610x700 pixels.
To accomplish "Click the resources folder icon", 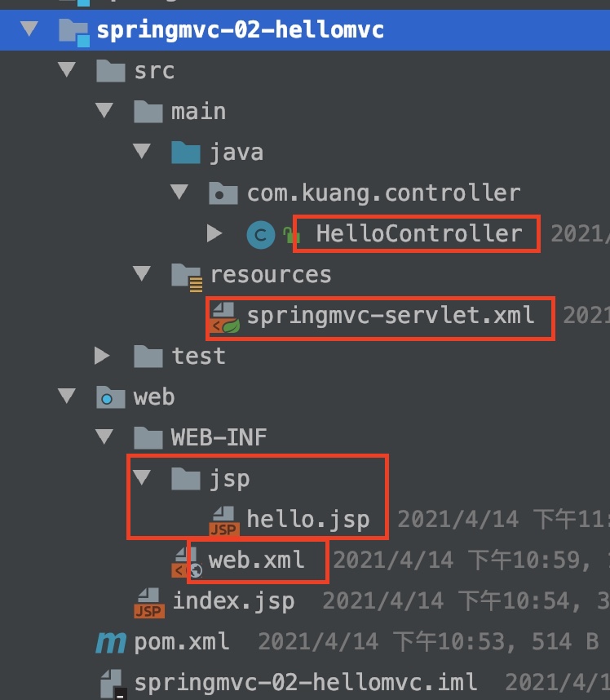I will (x=187, y=275).
